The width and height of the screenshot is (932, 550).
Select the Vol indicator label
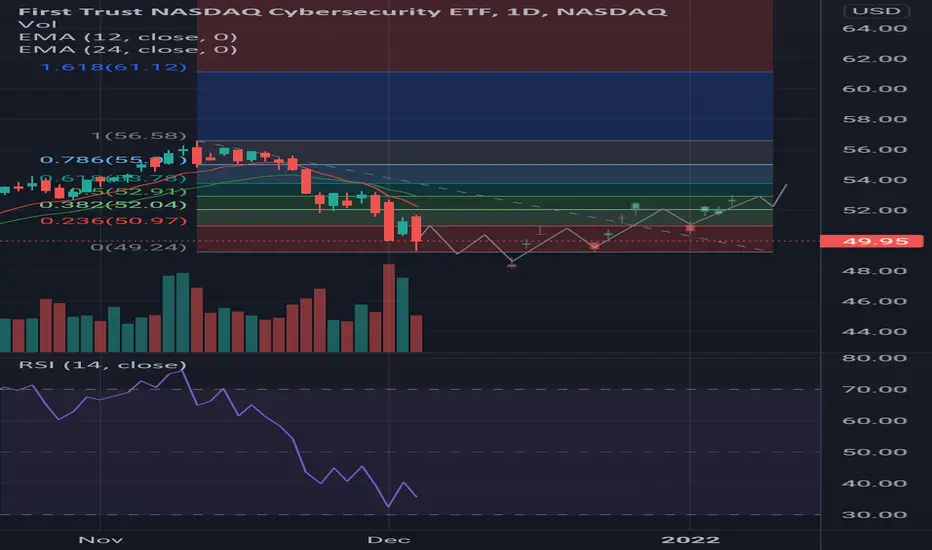[37, 24]
